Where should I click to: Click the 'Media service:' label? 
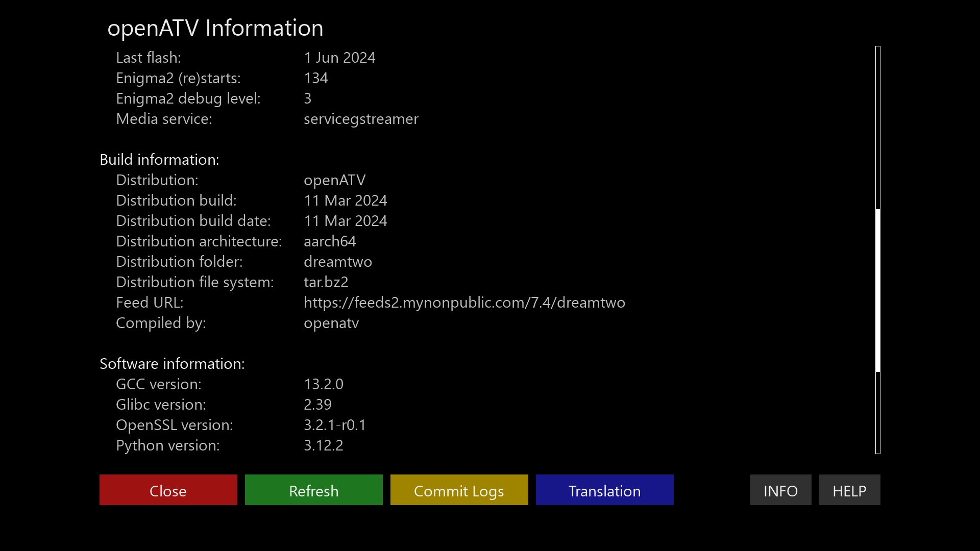pyautogui.click(x=164, y=119)
